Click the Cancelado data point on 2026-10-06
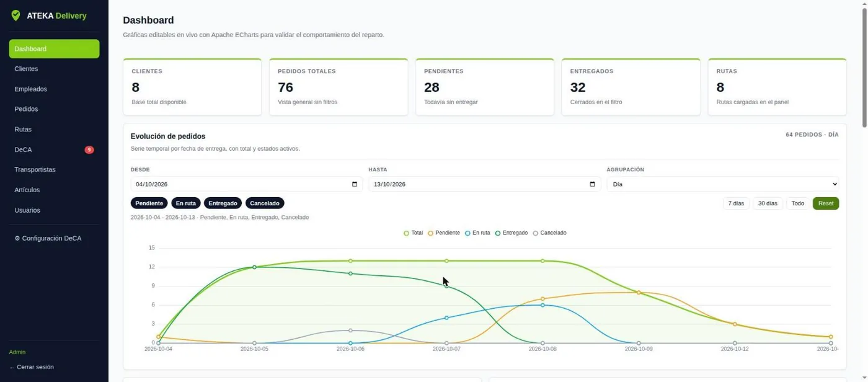Viewport: 868px width, 382px height. (350, 331)
